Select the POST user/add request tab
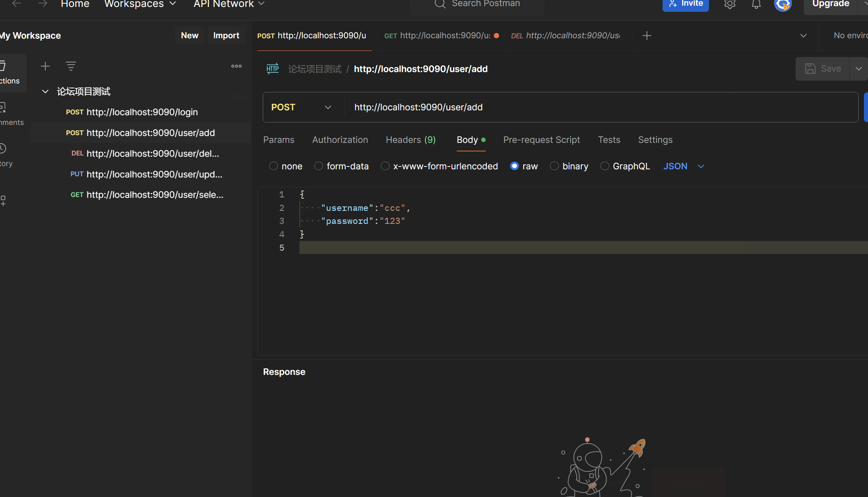 pos(314,35)
